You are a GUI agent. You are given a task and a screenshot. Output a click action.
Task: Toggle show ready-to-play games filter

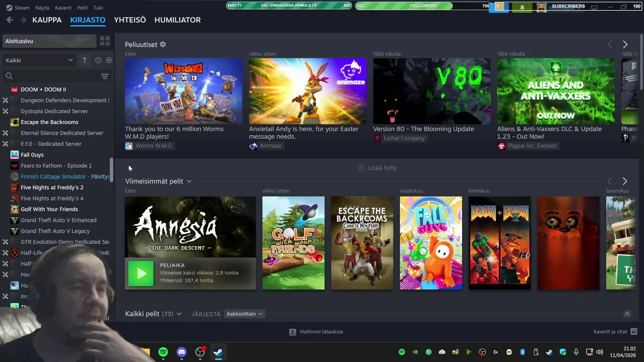tap(109, 60)
